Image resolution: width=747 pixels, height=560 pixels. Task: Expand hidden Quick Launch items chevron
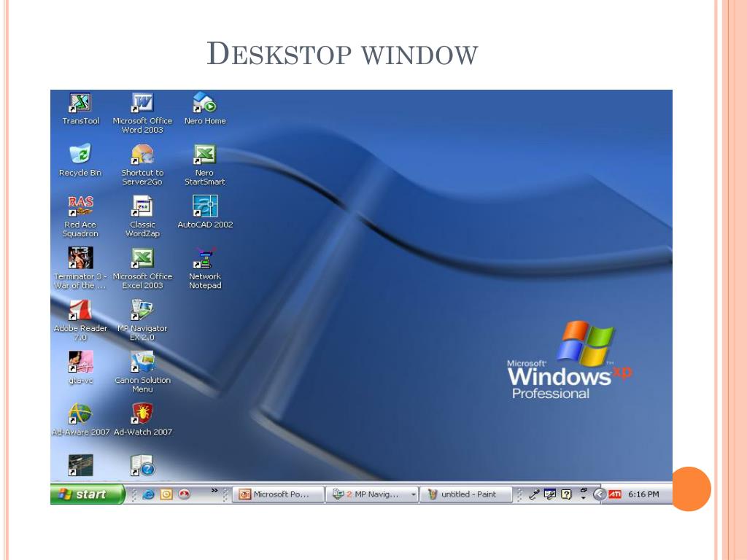click(214, 490)
